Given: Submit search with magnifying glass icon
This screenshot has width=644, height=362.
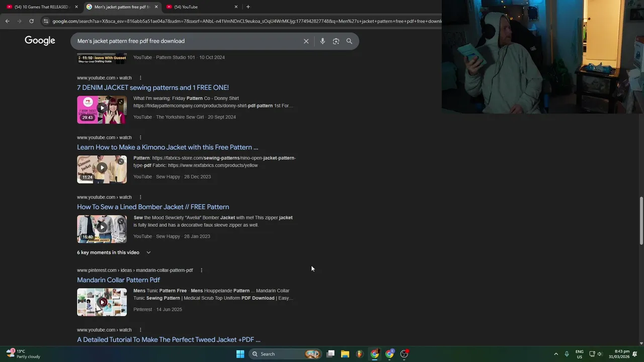Looking at the screenshot, I should (349, 41).
